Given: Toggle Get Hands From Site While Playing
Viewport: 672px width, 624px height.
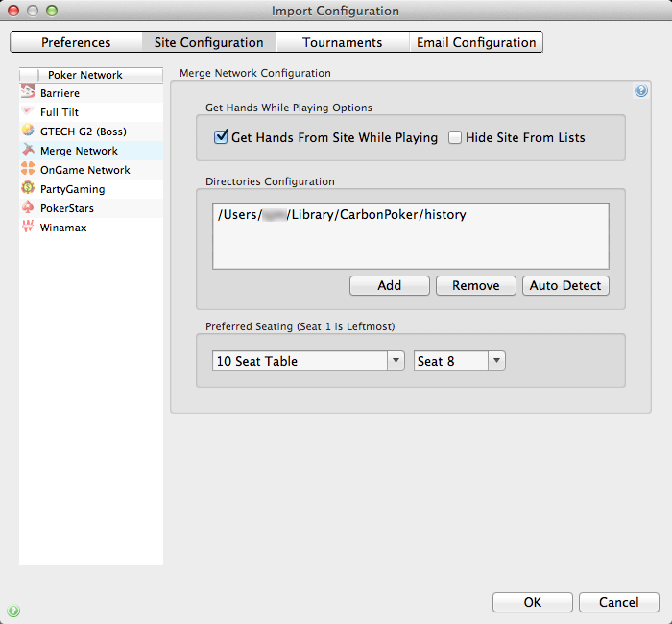Looking at the screenshot, I should 221,137.
